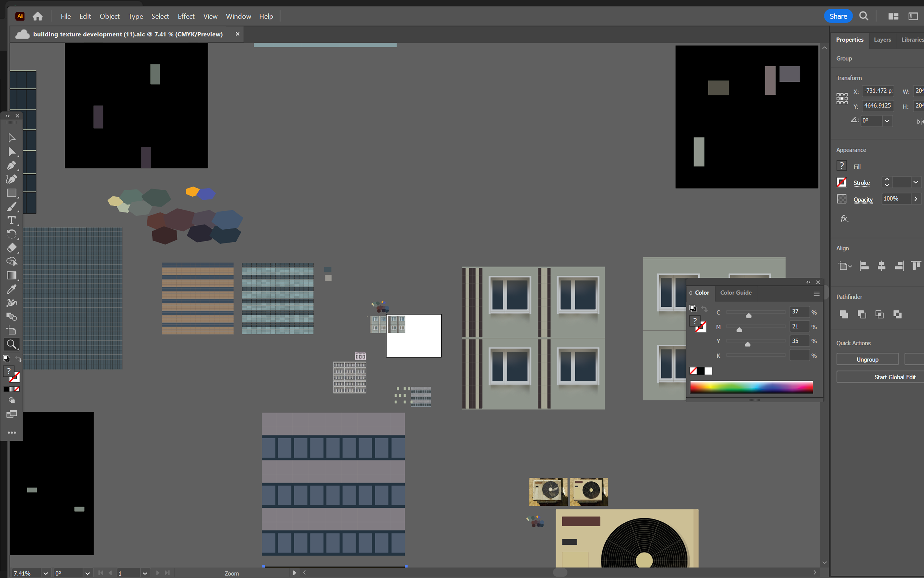
Task: Open the Effect menu
Action: point(186,16)
